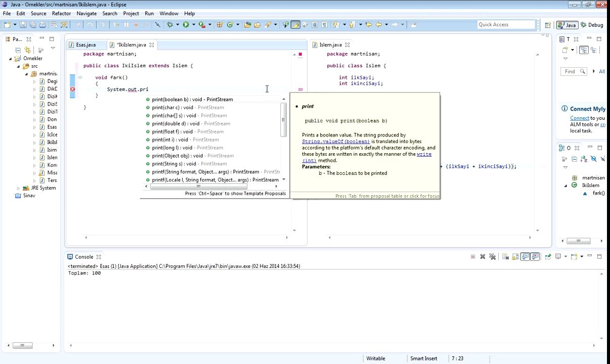This screenshot has height=364, width=610.
Task: Toggle Show Whitespace Characters icon
Action: [x=324, y=25]
